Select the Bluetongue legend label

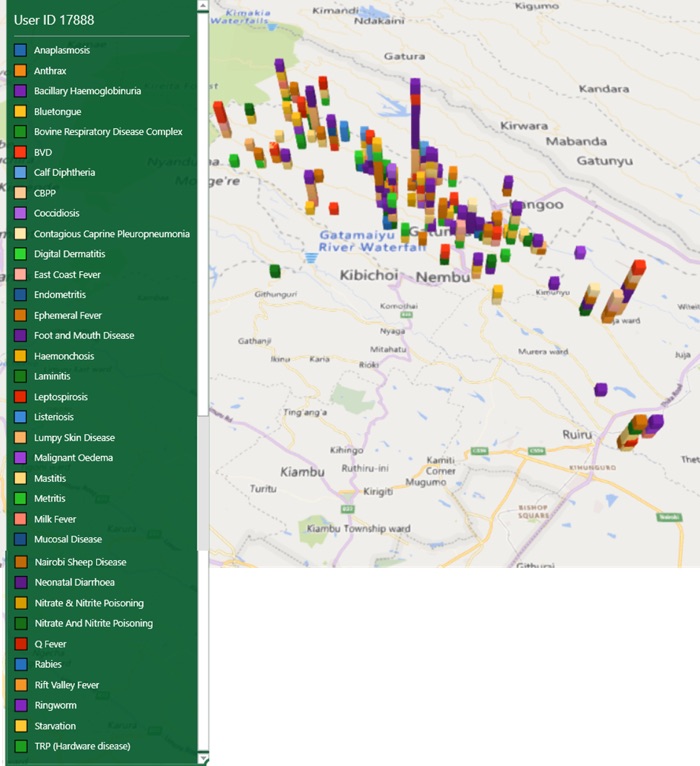click(x=58, y=111)
